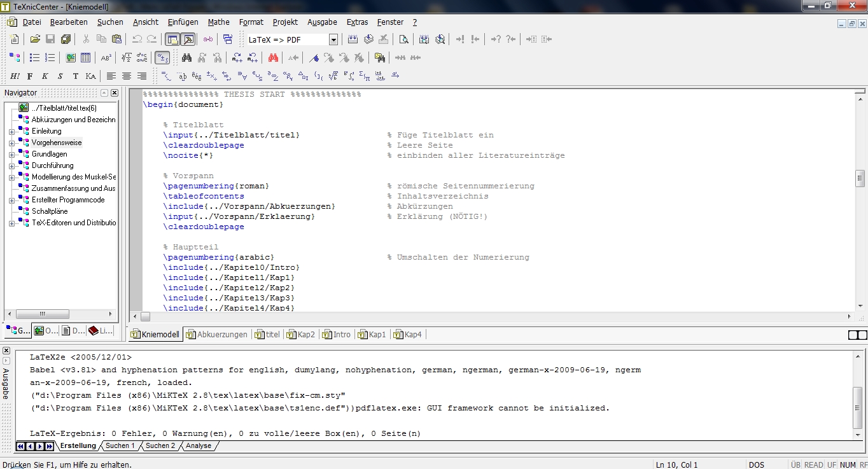Viewport: 868px width, 469px height.
Task: Click the insert picture icon
Action: click(x=71, y=58)
